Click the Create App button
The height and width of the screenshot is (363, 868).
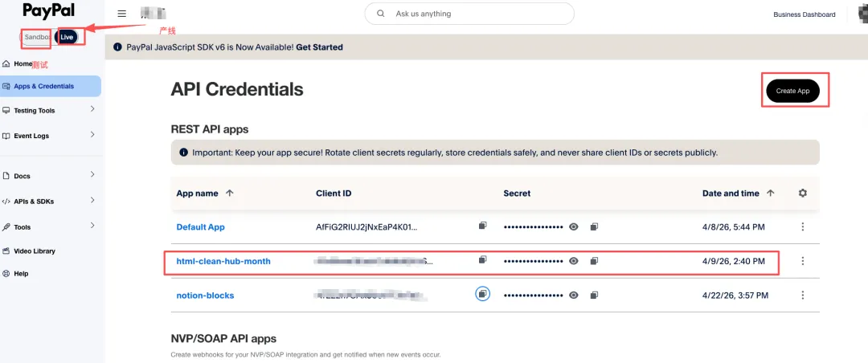click(792, 91)
